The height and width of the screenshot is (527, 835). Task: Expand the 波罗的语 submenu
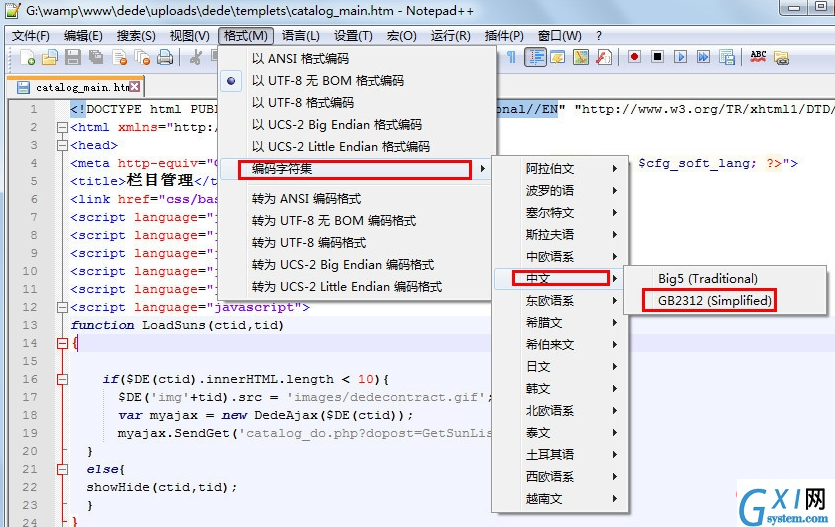point(560,191)
